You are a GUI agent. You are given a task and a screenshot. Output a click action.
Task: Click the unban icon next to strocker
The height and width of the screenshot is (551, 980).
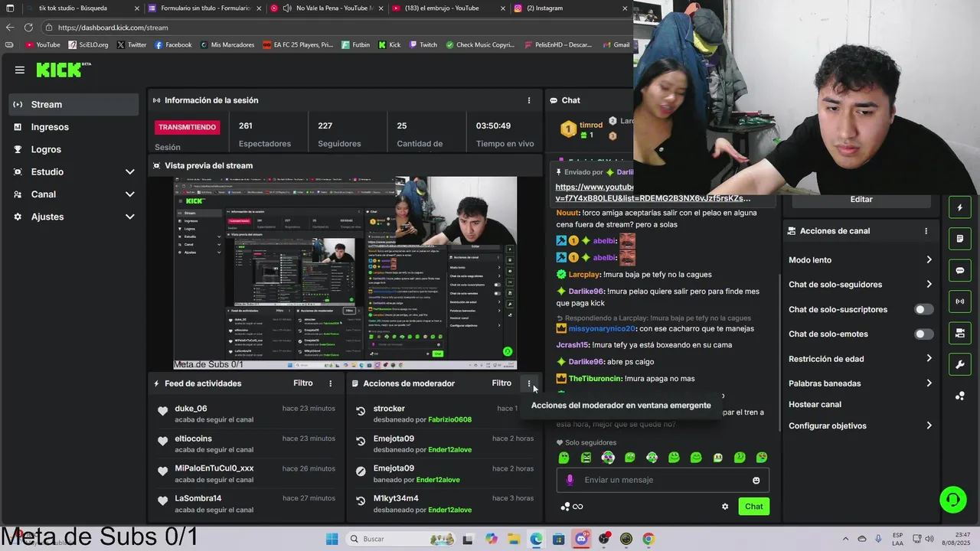click(361, 411)
